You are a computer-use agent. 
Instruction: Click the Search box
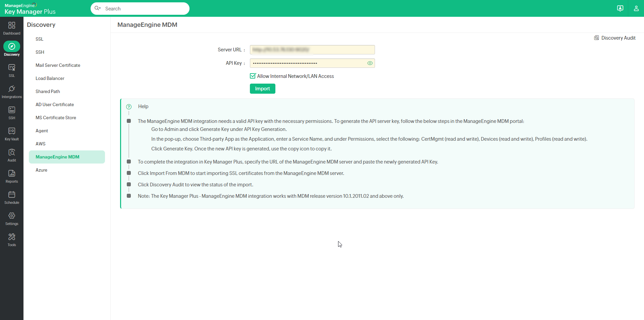click(140, 8)
